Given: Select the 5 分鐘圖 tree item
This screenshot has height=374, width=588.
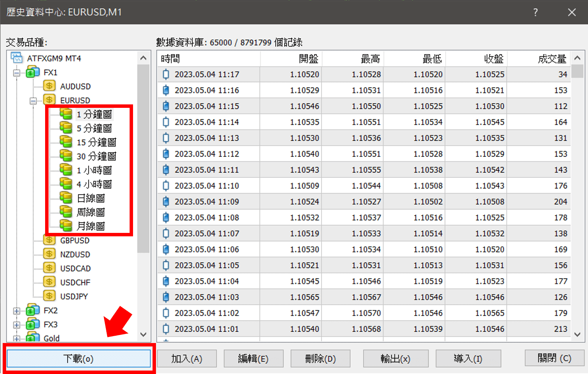Looking at the screenshot, I should coord(94,128).
